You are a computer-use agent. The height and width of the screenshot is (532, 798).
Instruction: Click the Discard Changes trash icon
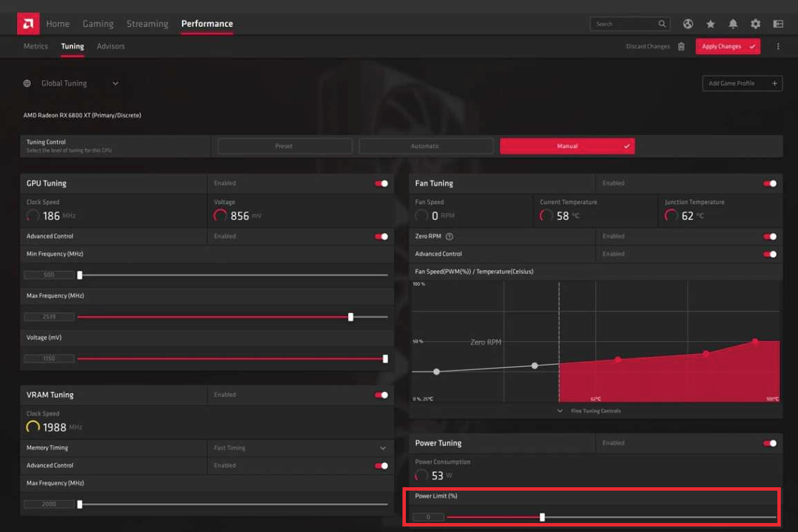tap(681, 46)
